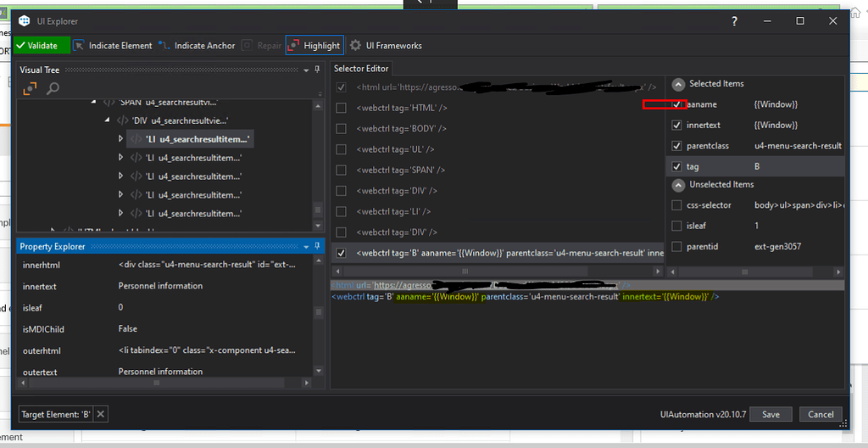Collapse the Unselected Items section
The width and height of the screenshot is (868, 448).
coord(677,185)
